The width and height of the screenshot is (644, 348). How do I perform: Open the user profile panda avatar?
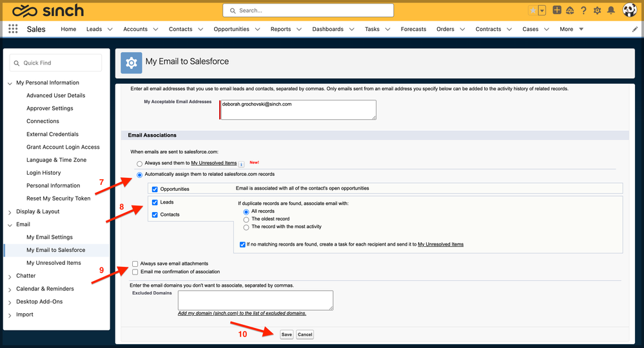[x=630, y=10]
